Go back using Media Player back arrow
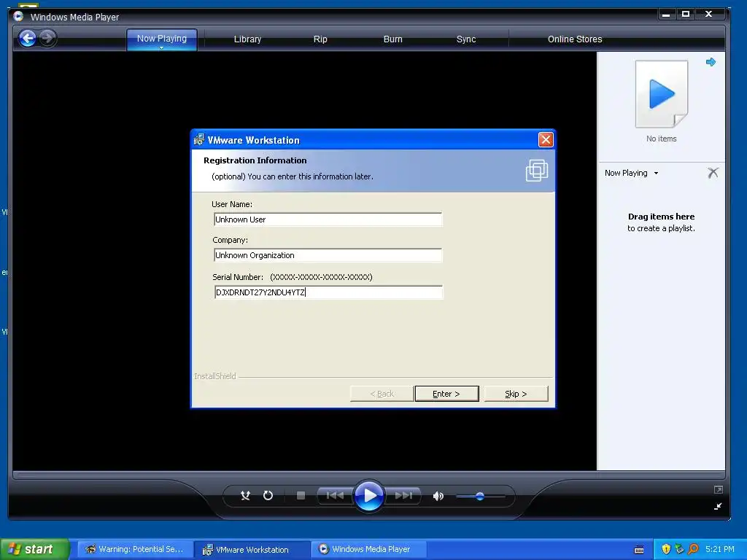 point(27,38)
